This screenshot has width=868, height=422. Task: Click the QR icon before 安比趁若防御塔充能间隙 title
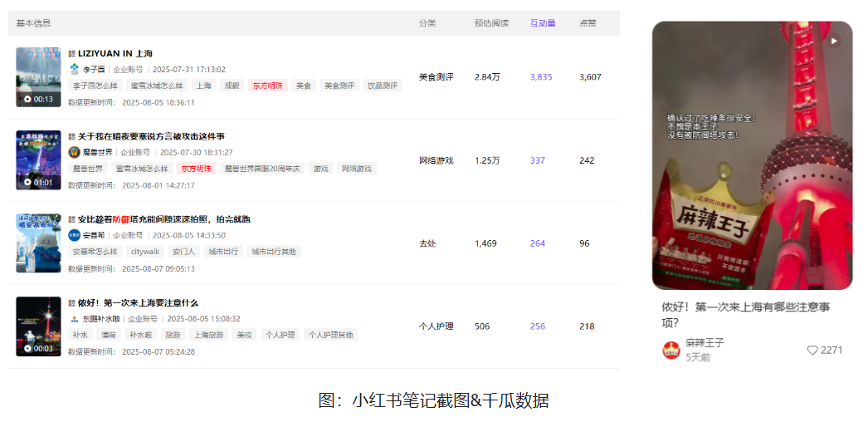[71, 220]
